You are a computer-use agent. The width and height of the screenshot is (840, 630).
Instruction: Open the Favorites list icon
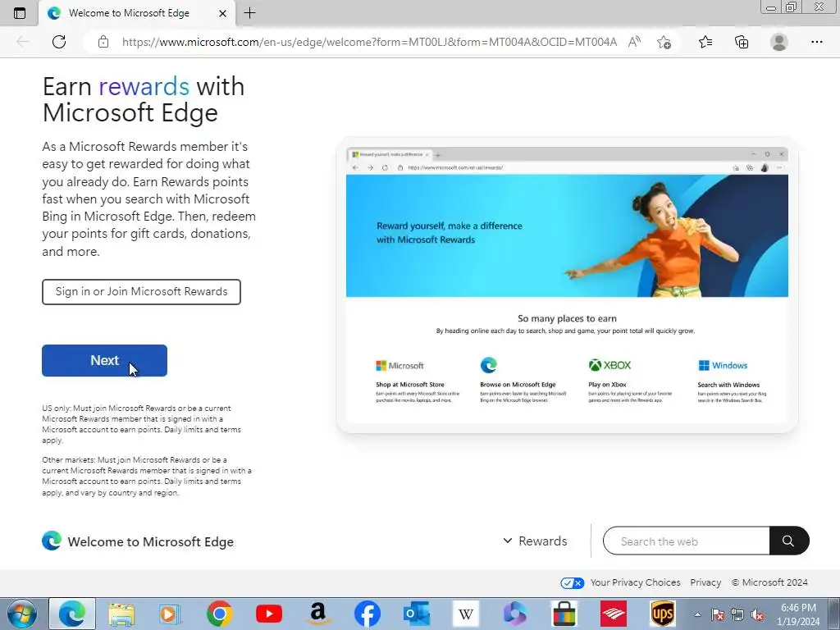(x=705, y=42)
